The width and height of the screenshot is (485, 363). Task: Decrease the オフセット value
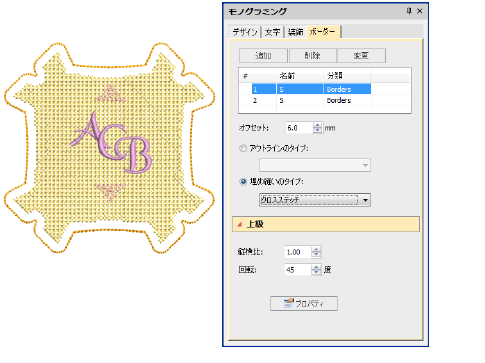(x=318, y=130)
